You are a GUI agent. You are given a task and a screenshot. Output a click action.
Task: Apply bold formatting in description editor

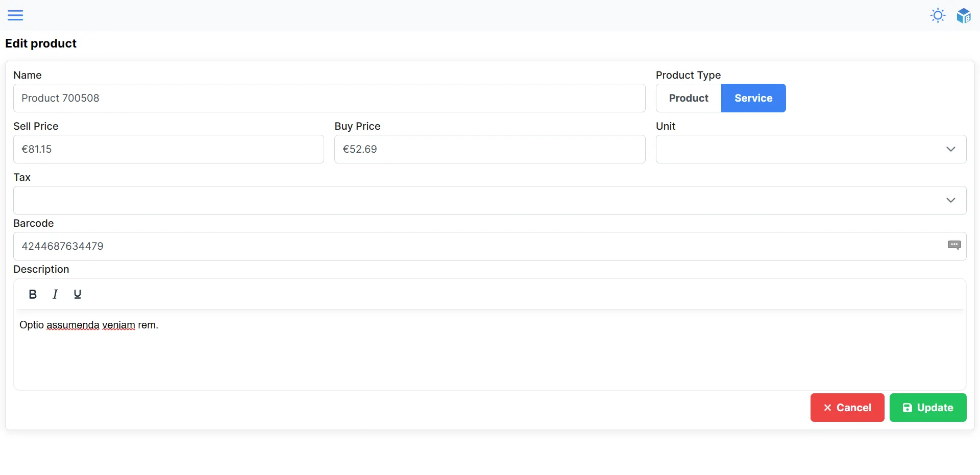[33, 294]
